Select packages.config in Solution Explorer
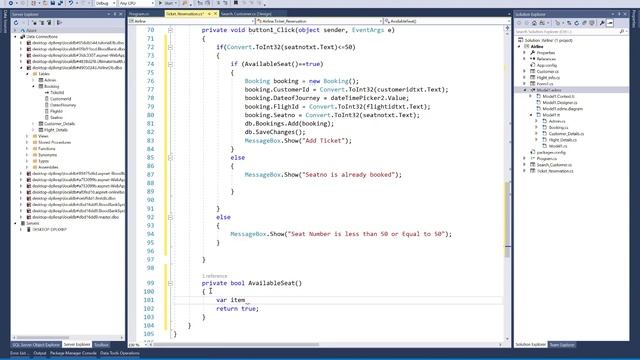Viewport: 640px width, 360px height. click(x=551, y=152)
